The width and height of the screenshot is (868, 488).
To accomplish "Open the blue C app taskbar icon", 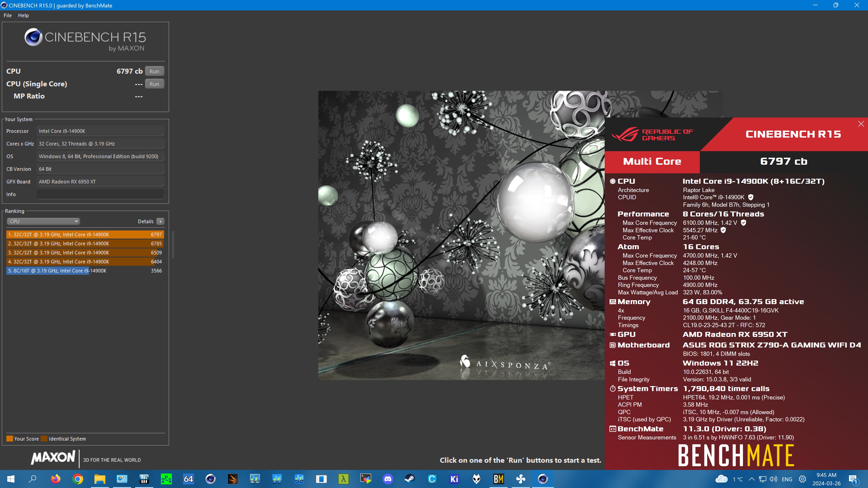I will pyautogui.click(x=432, y=479).
